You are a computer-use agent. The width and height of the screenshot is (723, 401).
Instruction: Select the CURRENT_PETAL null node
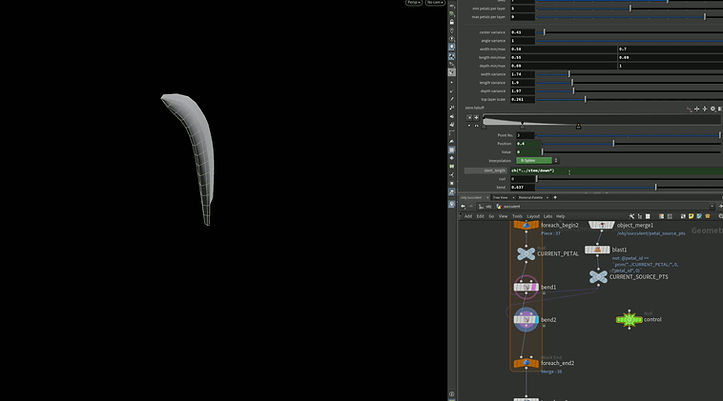pos(526,254)
